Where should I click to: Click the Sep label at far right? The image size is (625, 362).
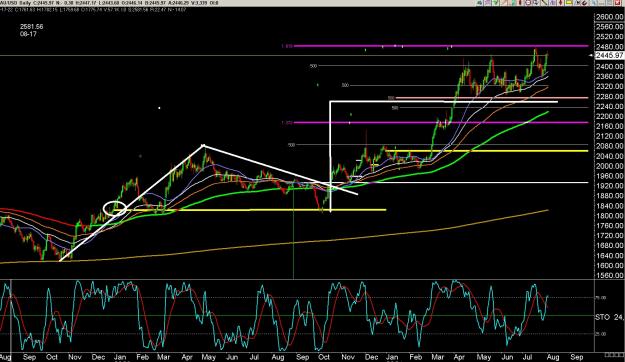pos(577,357)
